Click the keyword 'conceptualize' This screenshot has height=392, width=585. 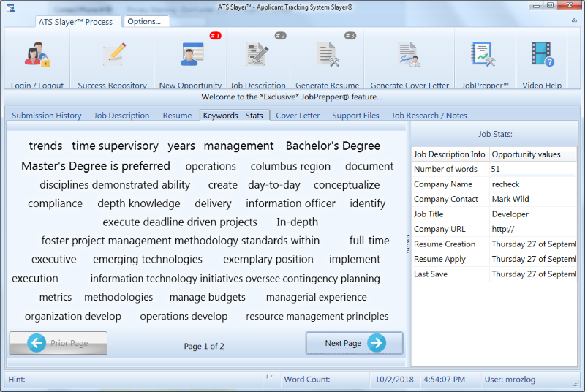[x=347, y=185]
